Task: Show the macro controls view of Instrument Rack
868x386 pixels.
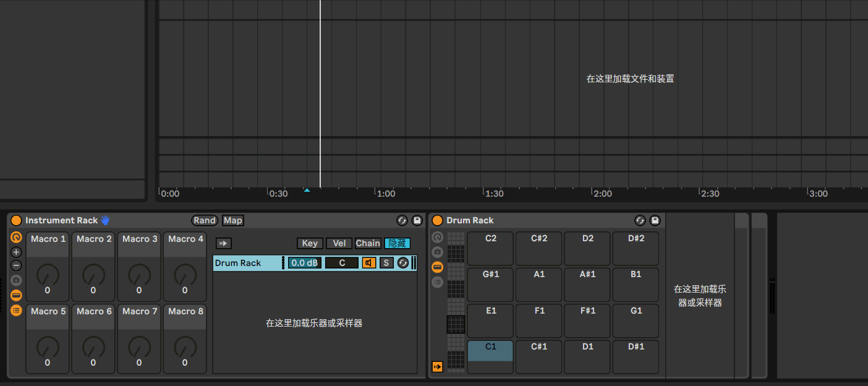Action: point(16,295)
